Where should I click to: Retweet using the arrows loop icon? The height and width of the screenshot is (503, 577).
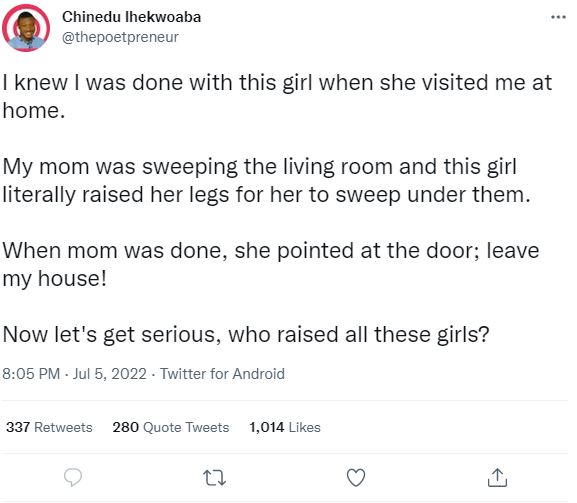(x=215, y=478)
